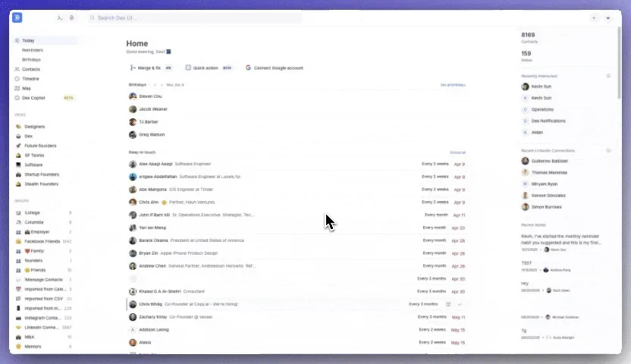631x364 pixels.
Task: Open the Imported from CSV group
Action: coord(43,299)
